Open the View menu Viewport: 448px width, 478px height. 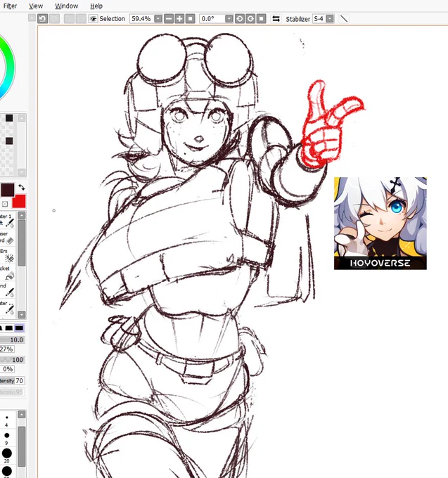36,6
